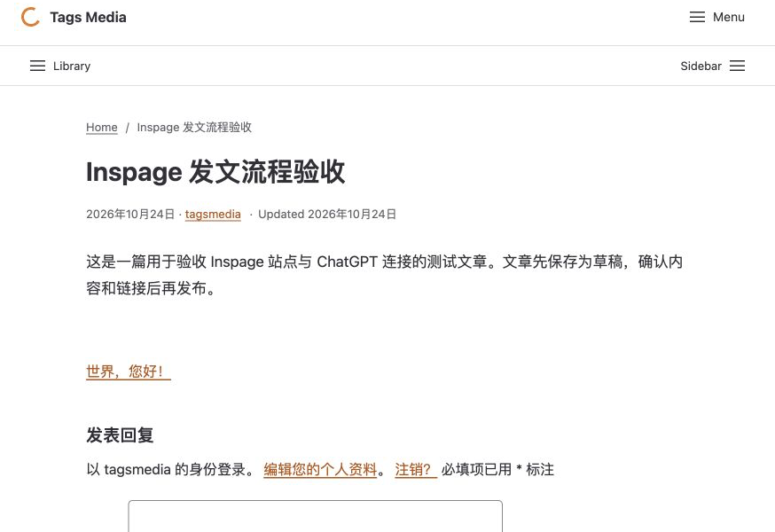Screen dimensions: 775x532
Task: Click the Updated 2026年10月24日 text
Action: tap(327, 215)
